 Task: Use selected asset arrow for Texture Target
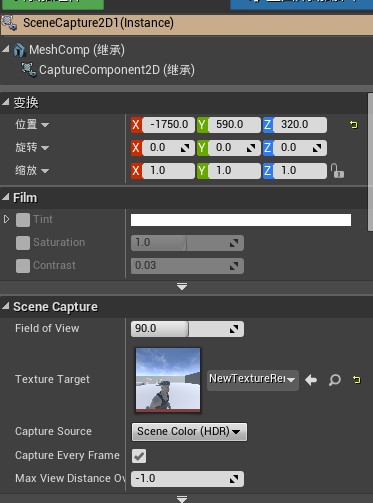(x=311, y=380)
